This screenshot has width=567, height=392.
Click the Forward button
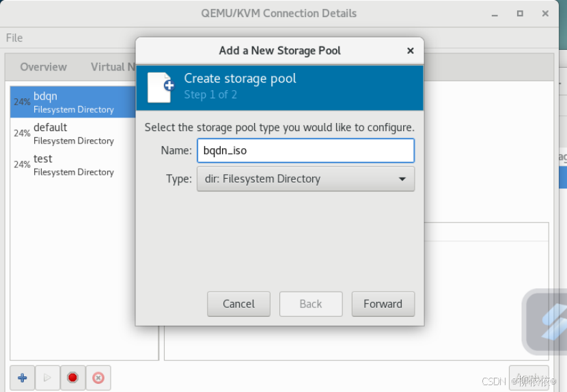coord(383,304)
